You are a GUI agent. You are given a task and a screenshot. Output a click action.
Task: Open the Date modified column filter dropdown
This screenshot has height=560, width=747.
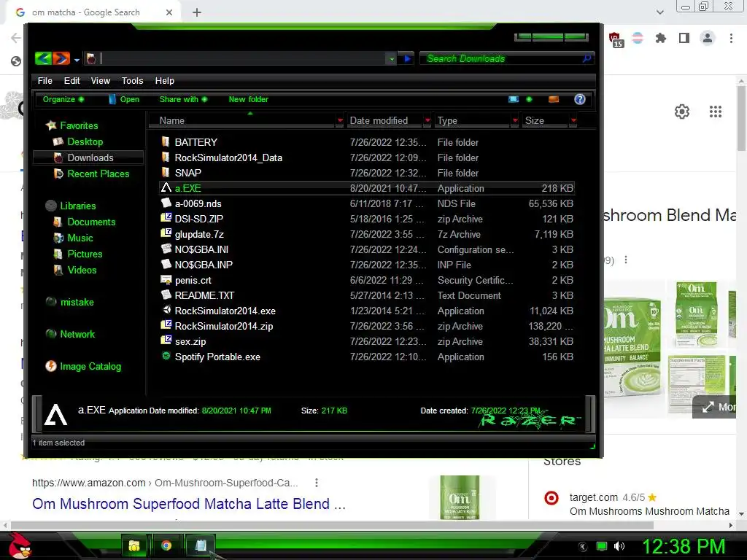coord(427,120)
